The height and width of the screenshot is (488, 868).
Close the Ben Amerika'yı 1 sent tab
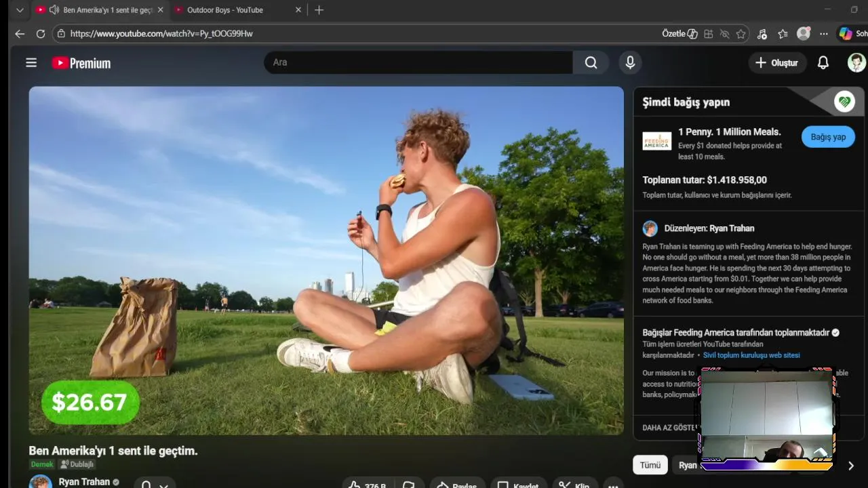[160, 9]
